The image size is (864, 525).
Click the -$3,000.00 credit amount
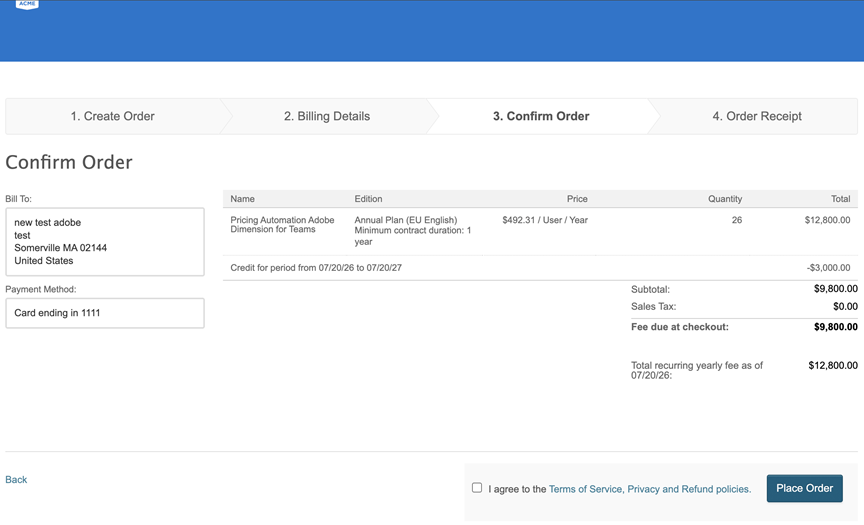(828, 268)
